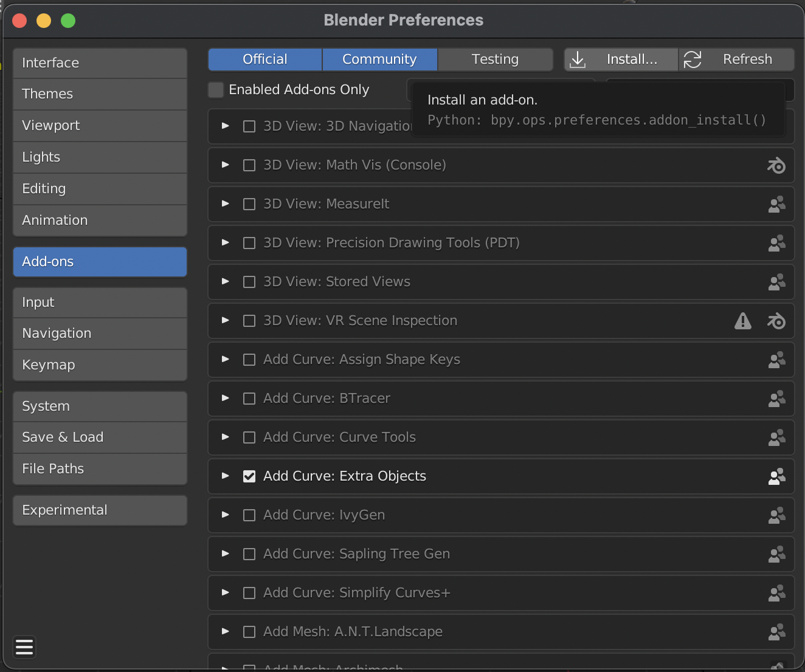Click the Add Curve: BTracer add-on name
The height and width of the screenshot is (672, 805).
click(326, 399)
